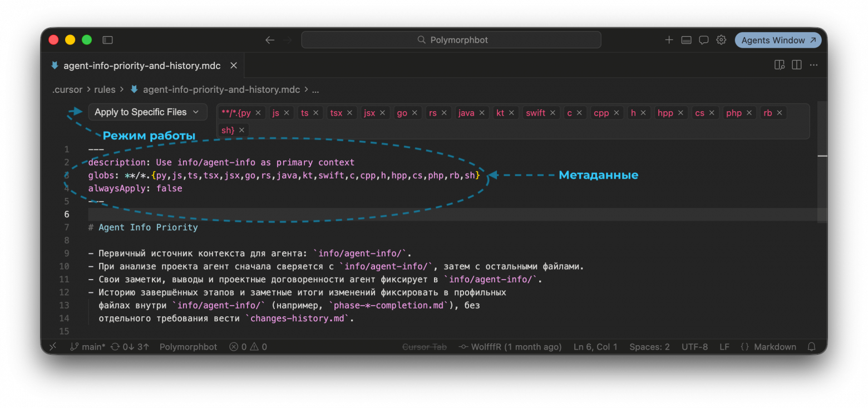This screenshot has height=408, width=868.
Task: Click the alwaysApply: false line
Action: 135,188
